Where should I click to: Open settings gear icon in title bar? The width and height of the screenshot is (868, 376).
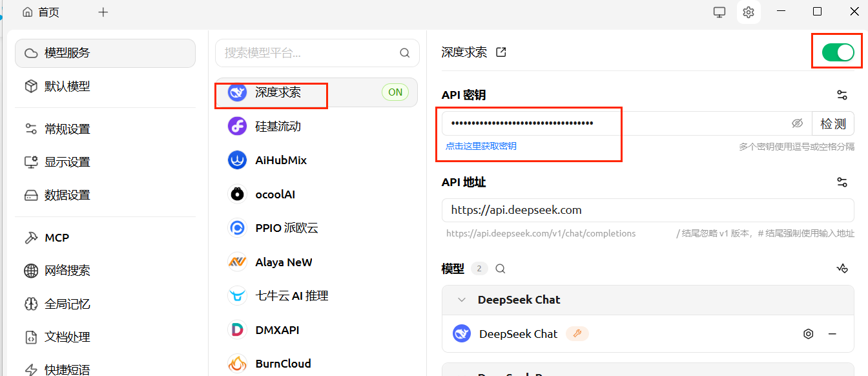click(749, 12)
